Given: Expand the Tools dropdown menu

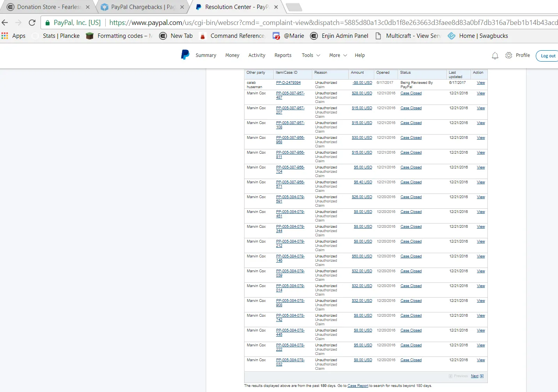Looking at the screenshot, I should (x=311, y=55).
